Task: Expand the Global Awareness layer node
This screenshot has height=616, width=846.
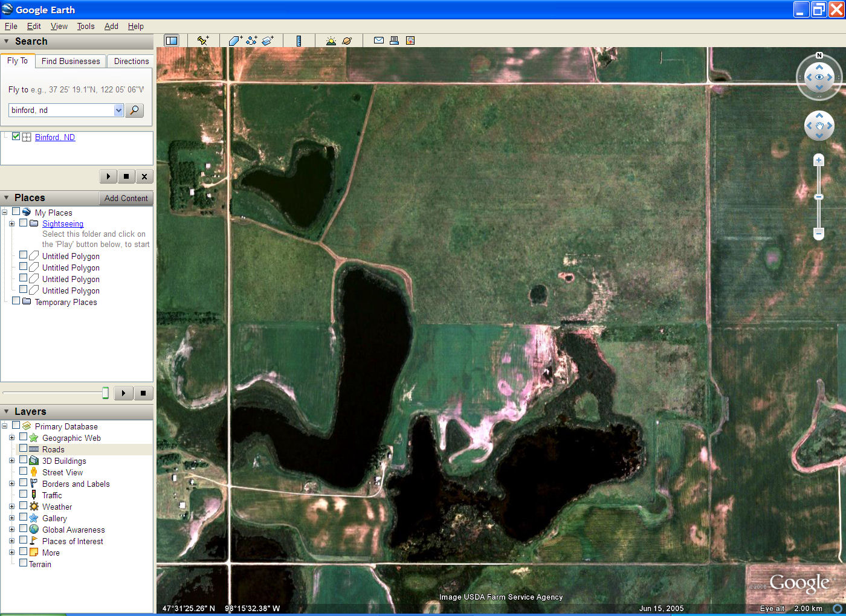Action: pyautogui.click(x=11, y=530)
